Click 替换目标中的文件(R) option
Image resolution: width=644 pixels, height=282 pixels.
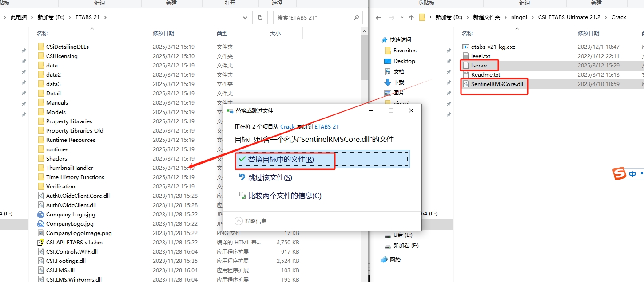(x=322, y=159)
